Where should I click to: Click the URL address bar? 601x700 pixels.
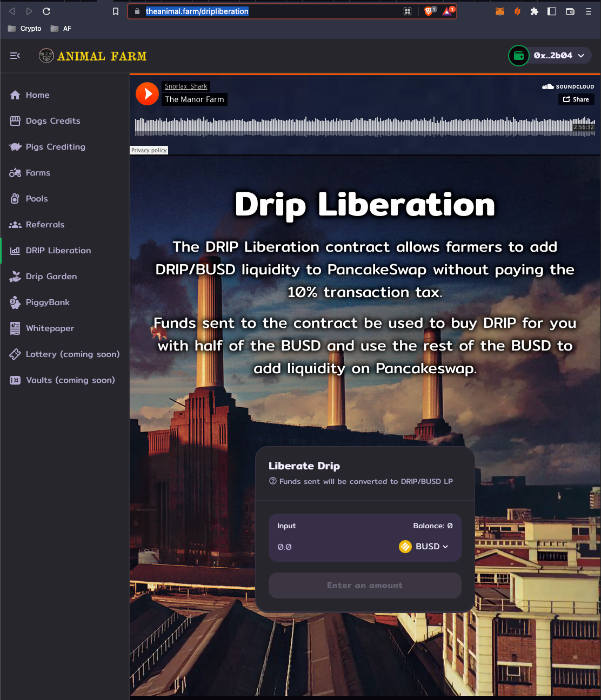click(x=292, y=11)
